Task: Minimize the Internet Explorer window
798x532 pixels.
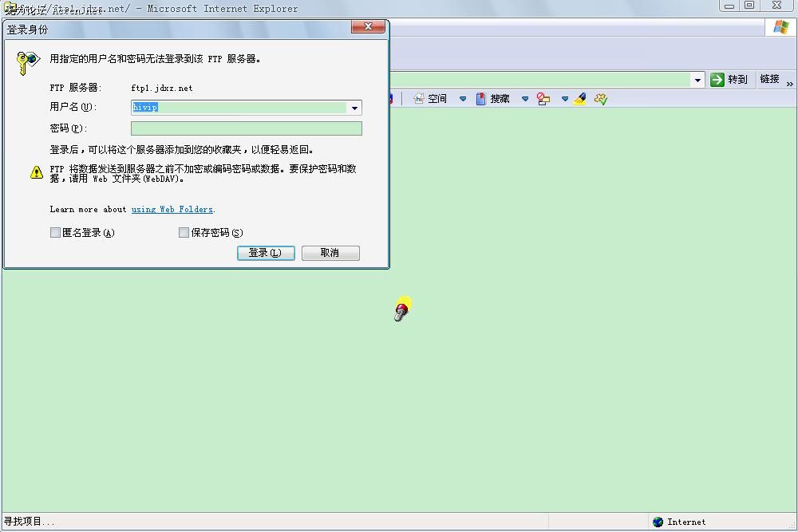Action: [729, 6]
